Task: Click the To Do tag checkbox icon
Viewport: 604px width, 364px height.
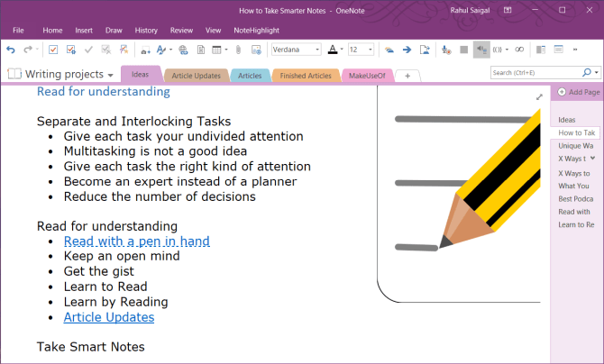Action: [53, 50]
